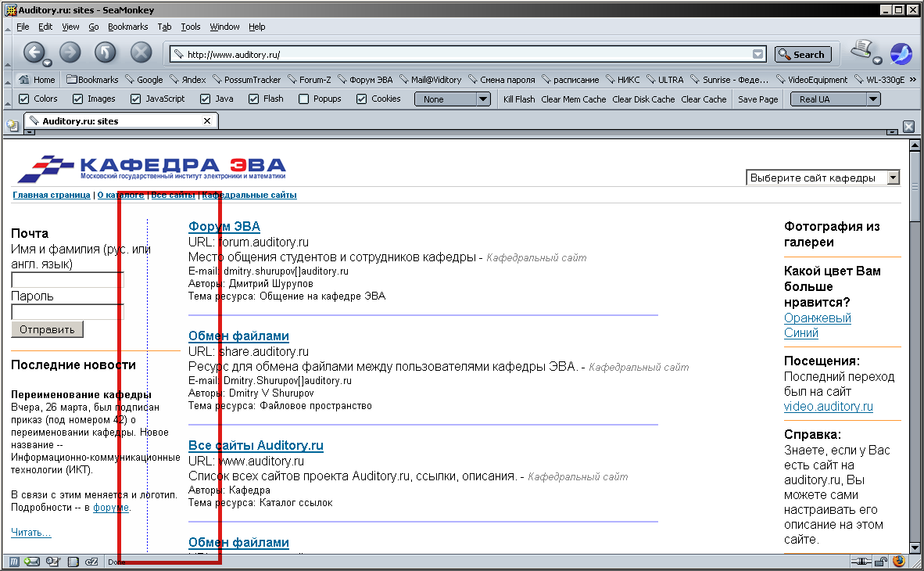This screenshot has height=571, width=924.
Task: Open the None dropdown in the preferences toolbar
Action: (x=452, y=99)
